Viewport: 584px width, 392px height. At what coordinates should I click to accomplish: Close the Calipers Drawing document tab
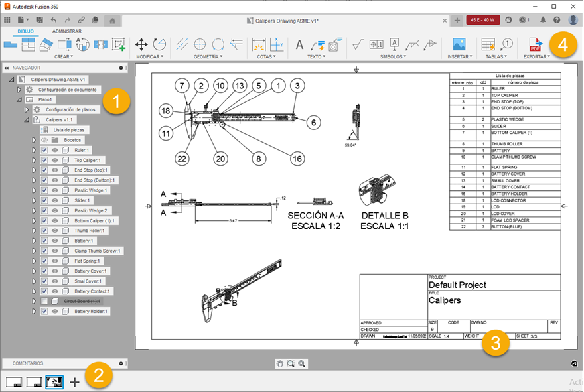tap(445, 21)
